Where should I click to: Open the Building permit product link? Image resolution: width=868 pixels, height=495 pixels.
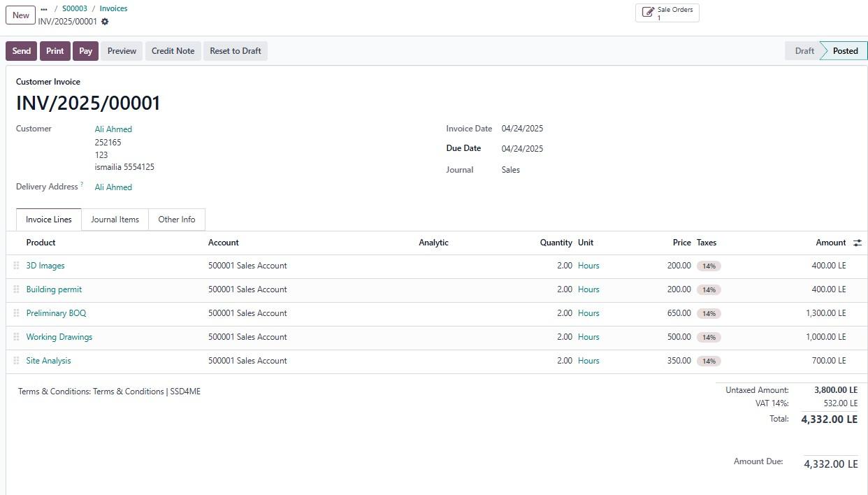point(54,289)
